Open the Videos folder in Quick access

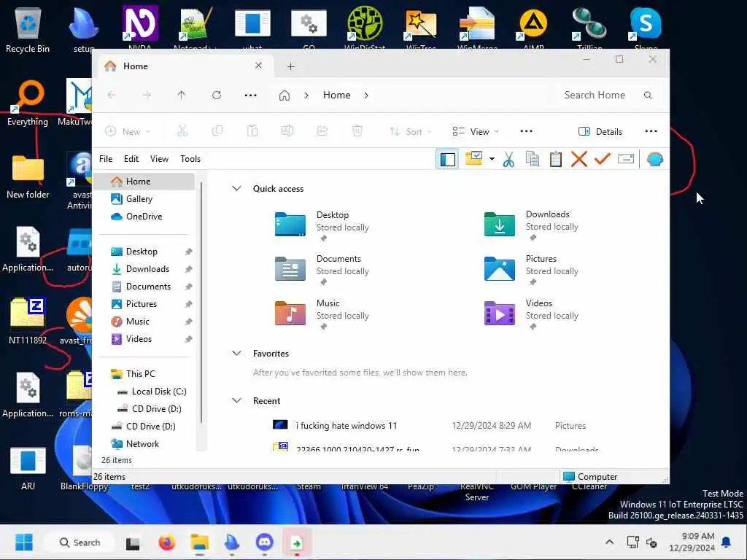(x=531, y=314)
